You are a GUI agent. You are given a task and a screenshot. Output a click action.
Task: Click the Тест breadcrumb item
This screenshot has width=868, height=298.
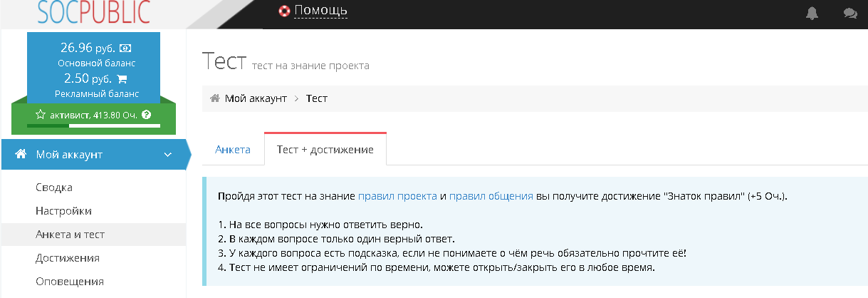pos(317,98)
